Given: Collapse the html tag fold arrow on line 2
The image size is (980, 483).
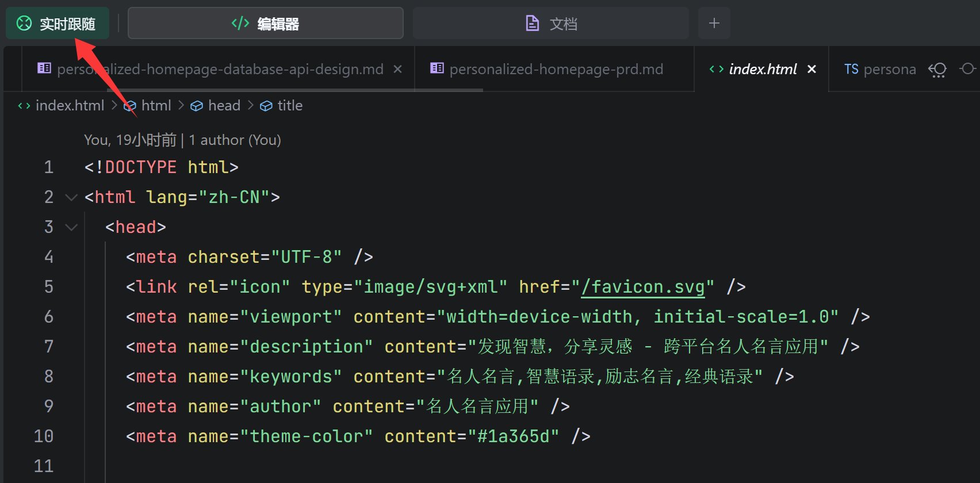Looking at the screenshot, I should [x=71, y=198].
